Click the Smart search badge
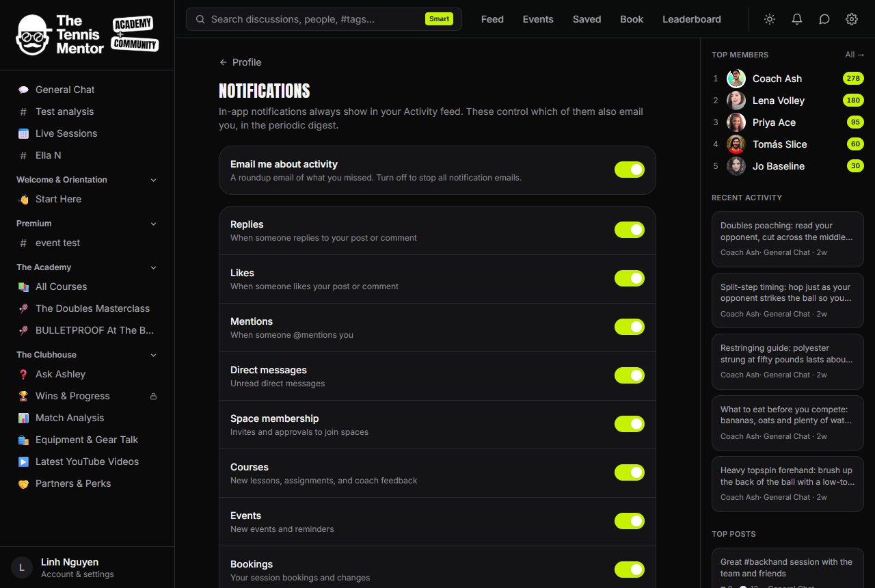The width and height of the screenshot is (875, 588). click(x=439, y=19)
